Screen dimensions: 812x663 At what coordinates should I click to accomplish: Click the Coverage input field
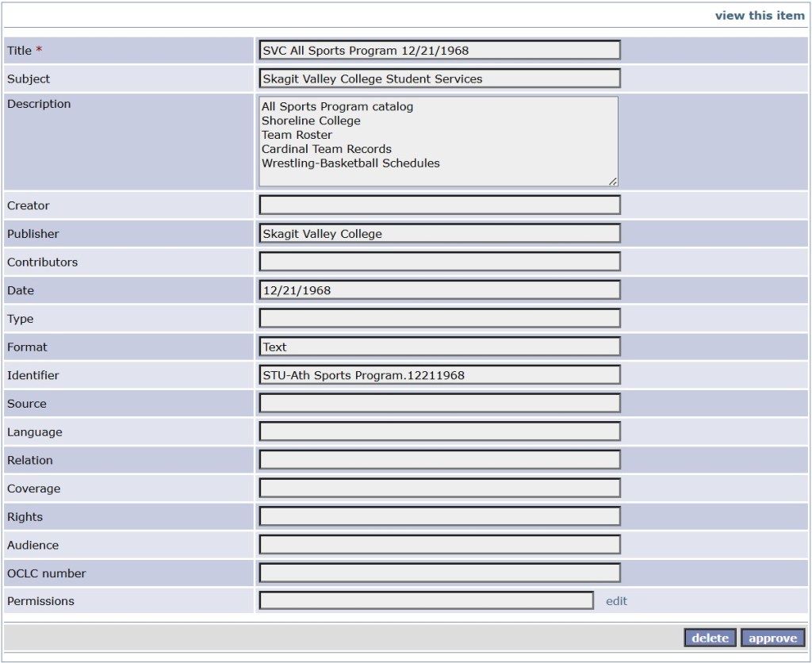pos(439,489)
